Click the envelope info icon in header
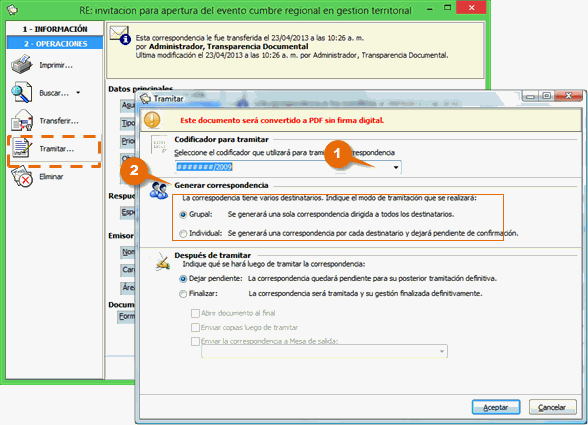 pos(120,35)
